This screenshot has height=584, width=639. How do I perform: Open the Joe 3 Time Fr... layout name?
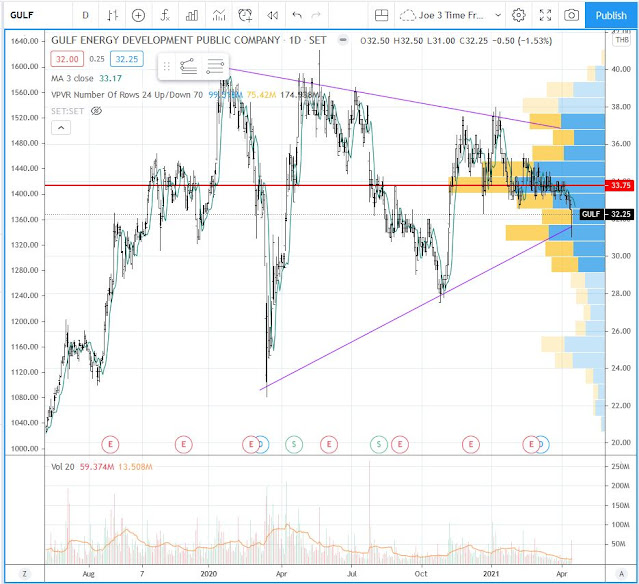[451, 15]
